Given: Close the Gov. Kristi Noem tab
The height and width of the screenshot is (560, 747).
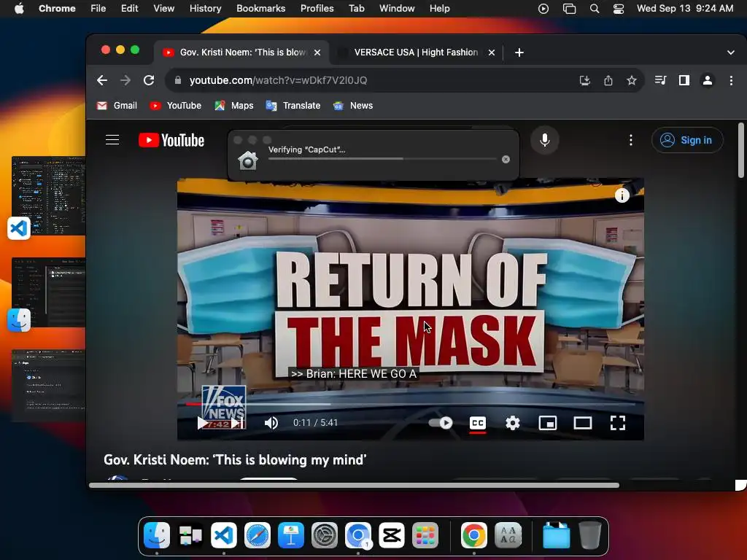Looking at the screenshot, I should point(317,52).
